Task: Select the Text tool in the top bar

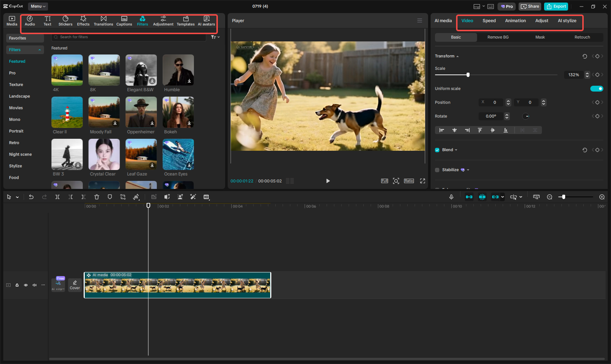Action: point(47,20)
